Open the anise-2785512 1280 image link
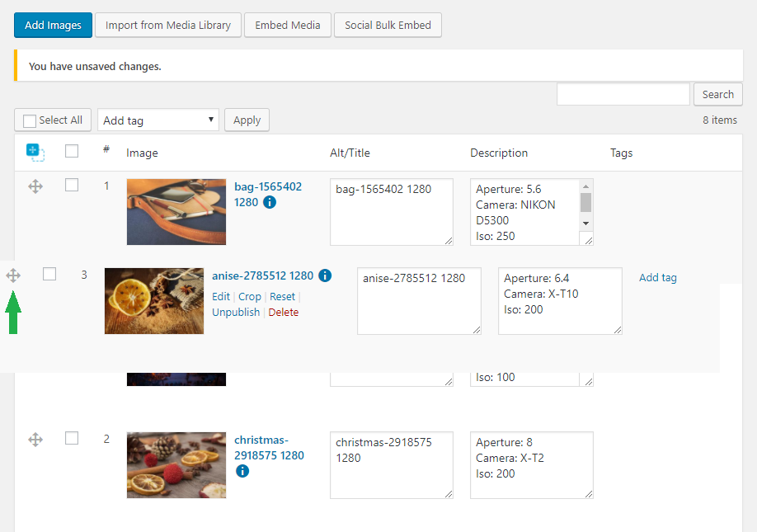Screen dimensions: 757x532 (262, 275)
